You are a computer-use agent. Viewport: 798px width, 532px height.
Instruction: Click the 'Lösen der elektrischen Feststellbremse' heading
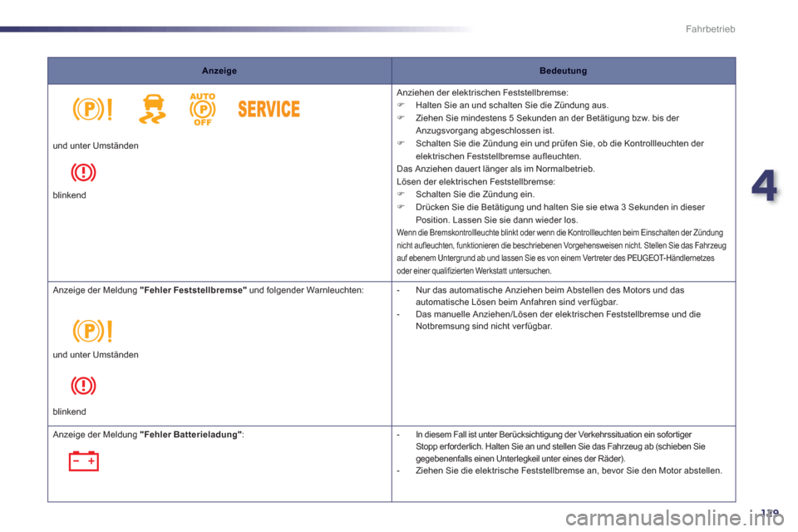point(475,182)
